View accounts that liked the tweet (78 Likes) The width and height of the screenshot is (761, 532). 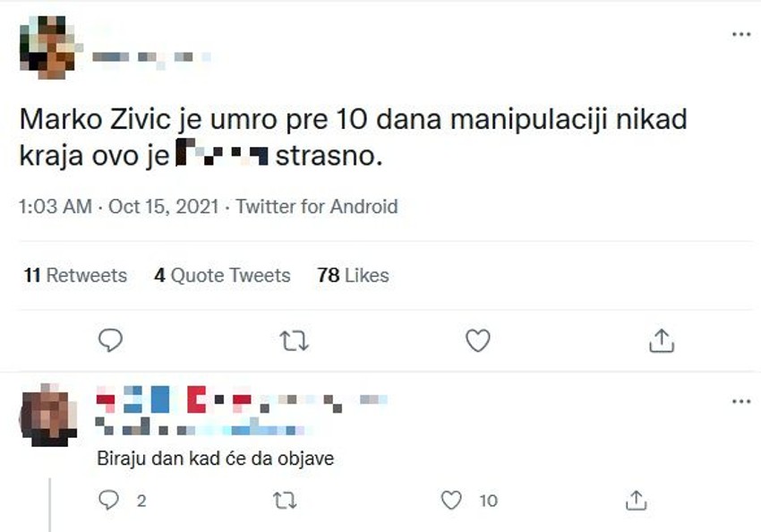click(x=353, y=276)
